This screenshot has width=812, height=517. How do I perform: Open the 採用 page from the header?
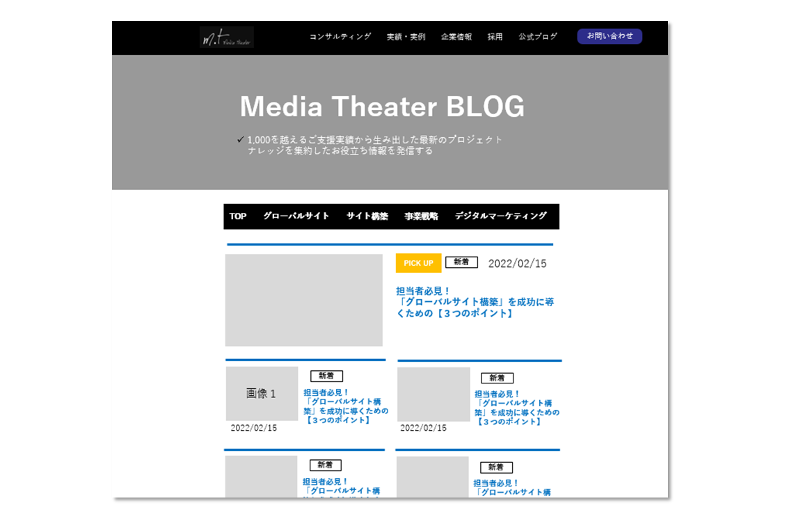(495, 37)
